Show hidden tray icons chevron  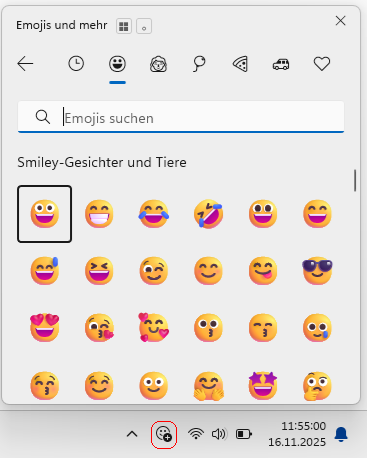pyautogui.click(x=132, y=434)
